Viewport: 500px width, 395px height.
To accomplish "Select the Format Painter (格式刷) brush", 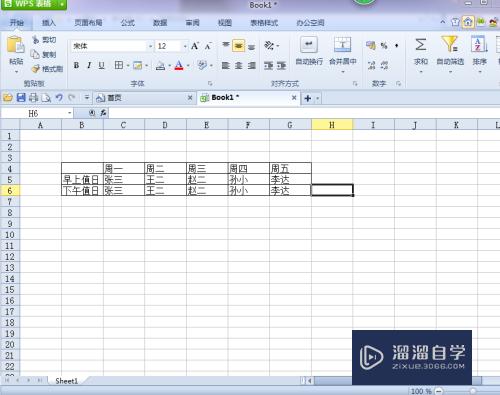I will pos(47,69).
